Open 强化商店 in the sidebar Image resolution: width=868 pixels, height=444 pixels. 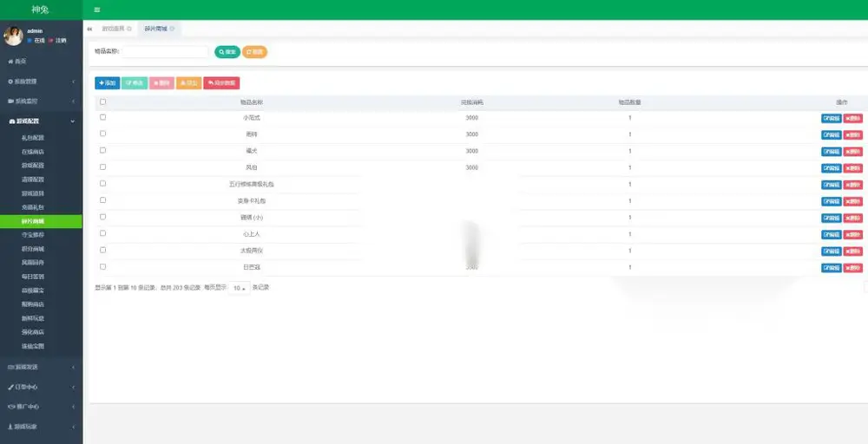[33, 332]
